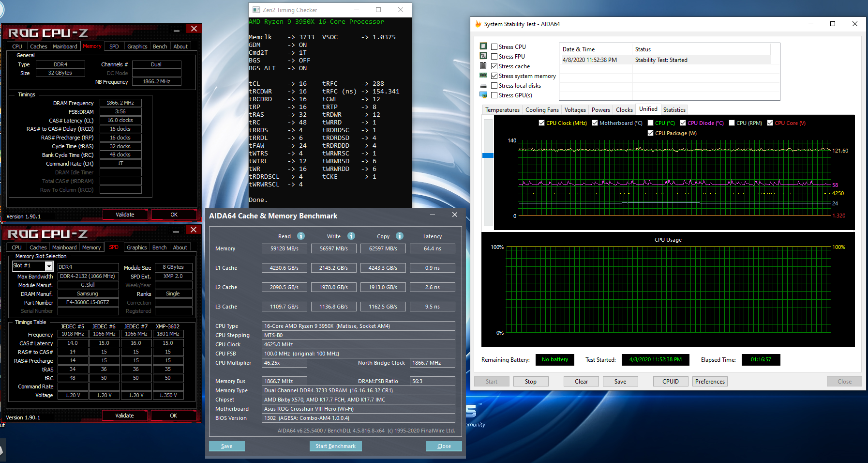Screen dimensions: 868x463
Task: Click the Zen2 Timing Checker window icon
Action: (256, 10)
